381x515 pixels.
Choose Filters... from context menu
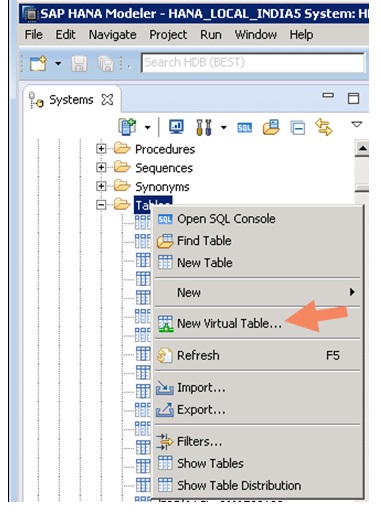pos(257,442)
